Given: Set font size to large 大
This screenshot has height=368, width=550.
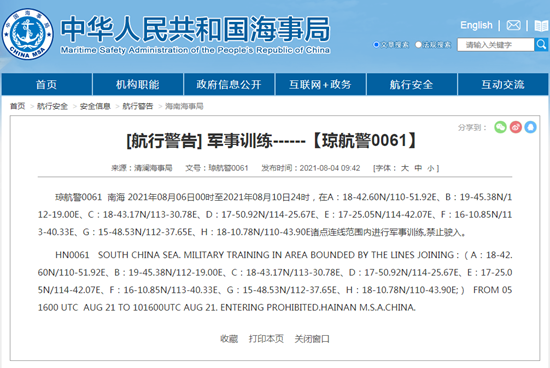Looking at the screenshot, I should [x=405, y=168].
